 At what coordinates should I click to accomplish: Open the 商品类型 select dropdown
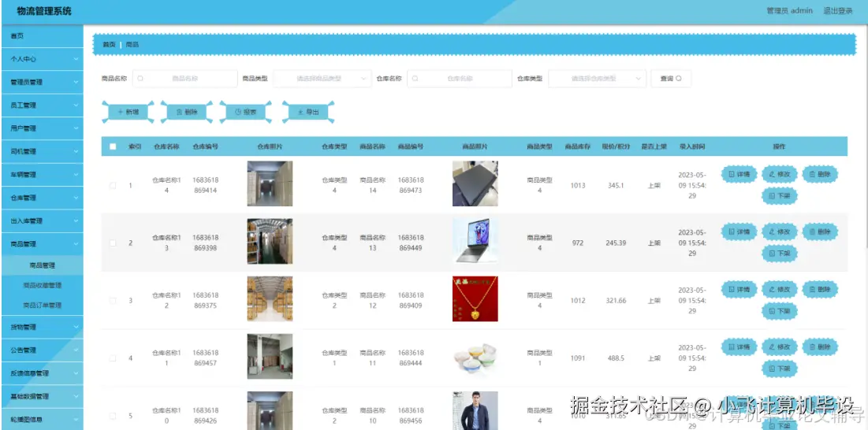coord(322,79)
